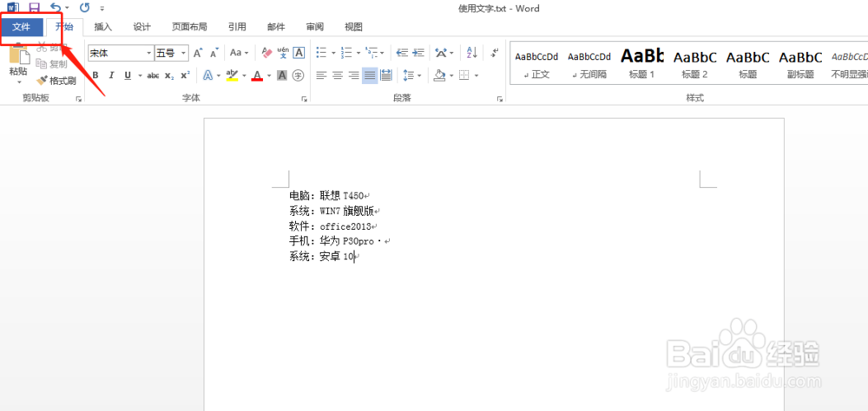
Task: Apply character shading (gray A) icon
Action: 282,75
